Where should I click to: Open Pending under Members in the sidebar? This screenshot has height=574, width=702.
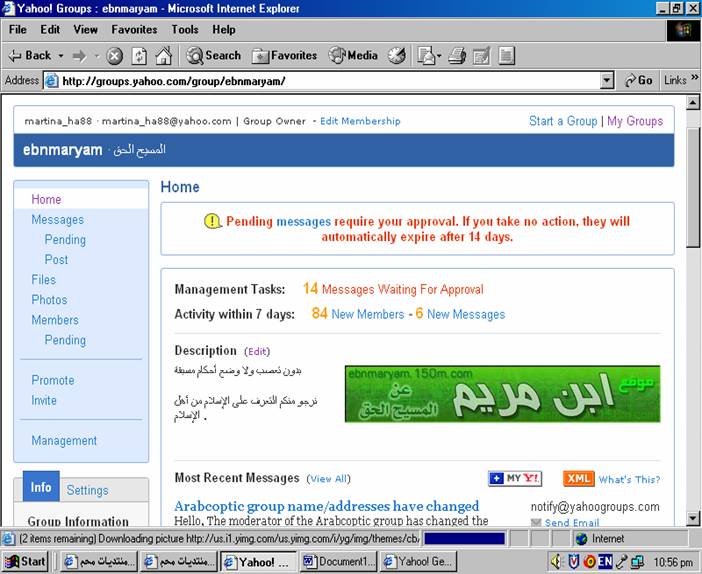coord(65,340)
